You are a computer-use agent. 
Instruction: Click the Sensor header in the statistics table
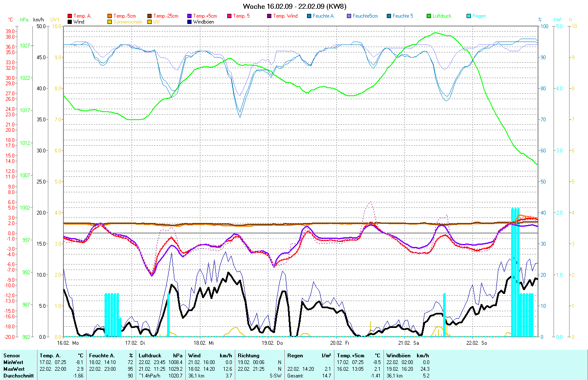pyautogui.click(x=12, y=356)
